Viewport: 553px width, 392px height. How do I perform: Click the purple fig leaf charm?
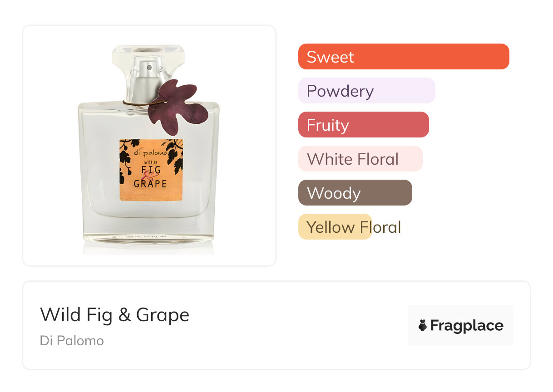178,106
